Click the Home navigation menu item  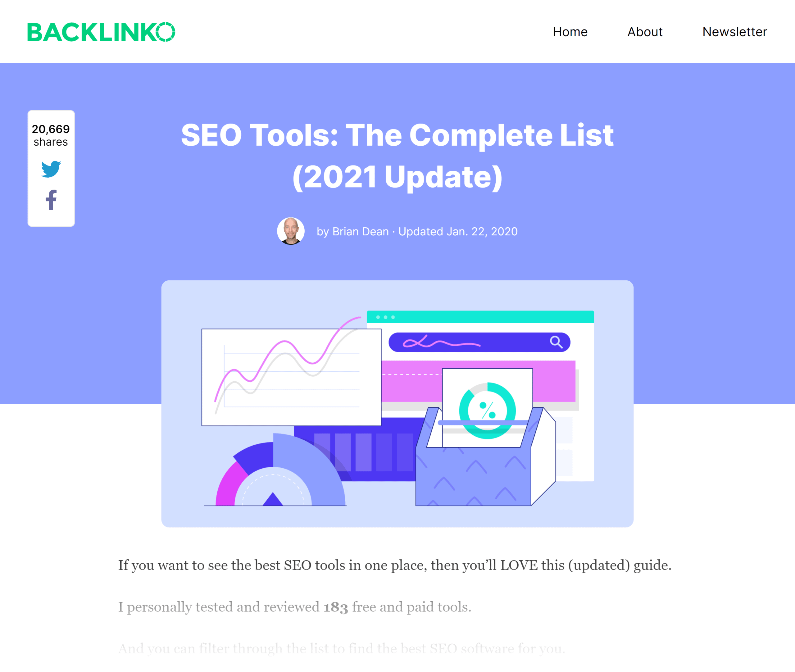[570, 31]
